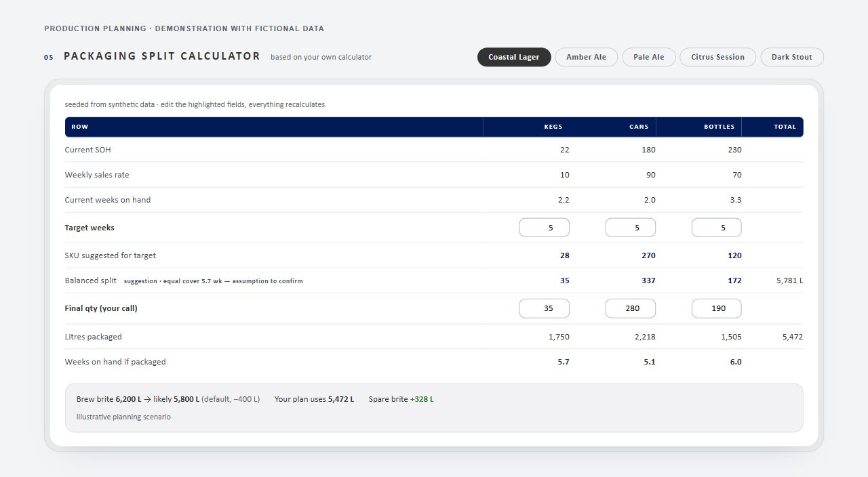Show the Dark Stout tab
The height and width of the screenshot is (477, 868).
[x=792, y=57]
